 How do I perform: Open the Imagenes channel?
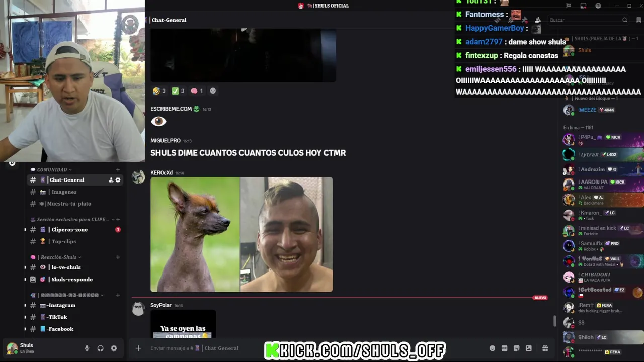coord(75,192)
